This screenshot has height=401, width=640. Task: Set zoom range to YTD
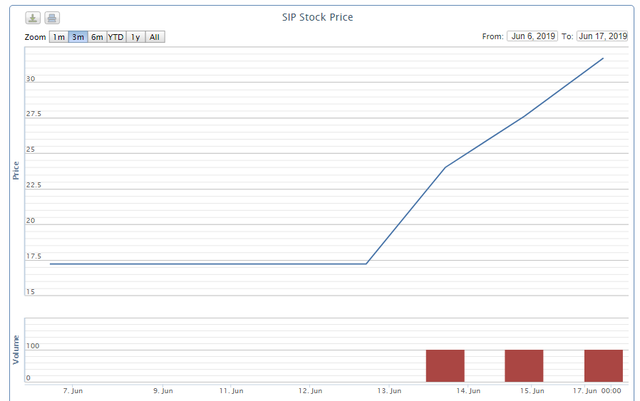point(116,37)
